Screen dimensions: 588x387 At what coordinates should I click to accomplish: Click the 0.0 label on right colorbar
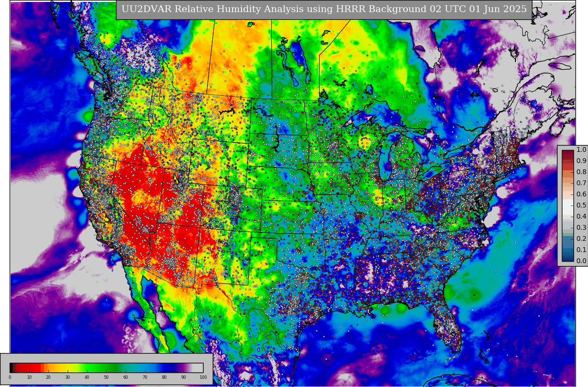582,261
